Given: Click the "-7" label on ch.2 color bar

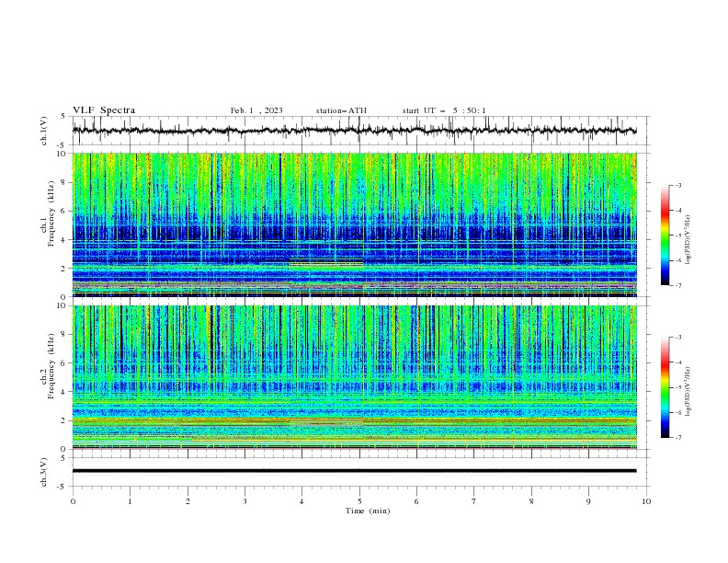Looking at the screenshot, I should click(x=678, y=438).
